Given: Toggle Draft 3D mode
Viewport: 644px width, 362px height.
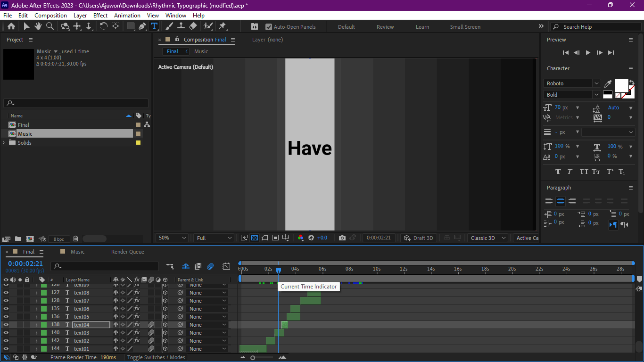Looking at the screenshot, I should pos(418,238).
